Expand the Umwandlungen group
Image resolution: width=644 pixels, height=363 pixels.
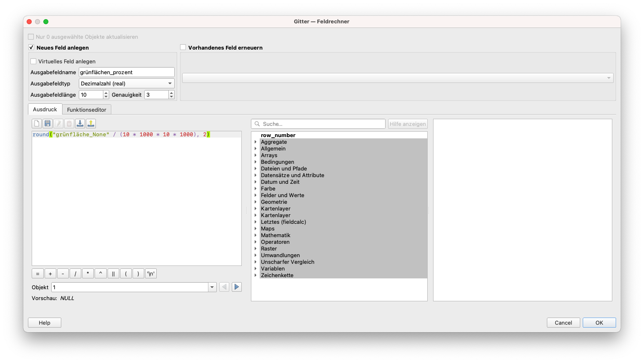point(256,255)
